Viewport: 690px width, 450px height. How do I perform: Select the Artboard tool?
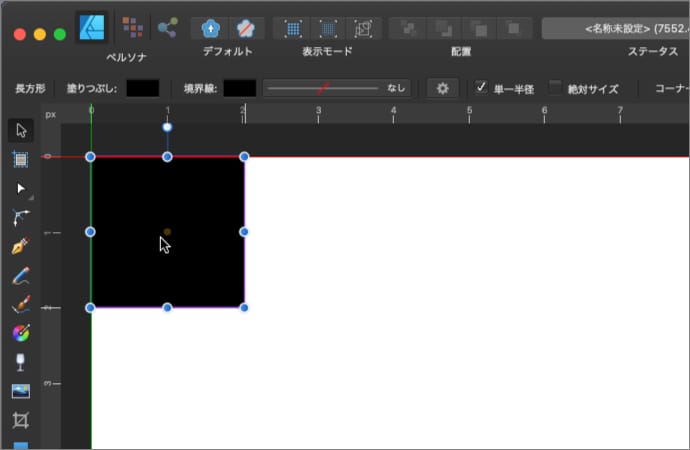tap(21, 159)
